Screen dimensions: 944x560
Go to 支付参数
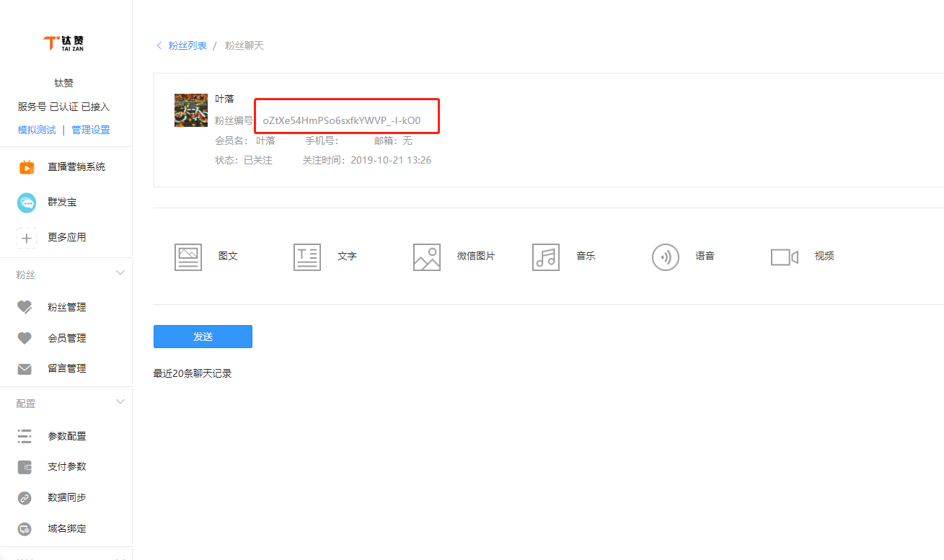point(66,467)
